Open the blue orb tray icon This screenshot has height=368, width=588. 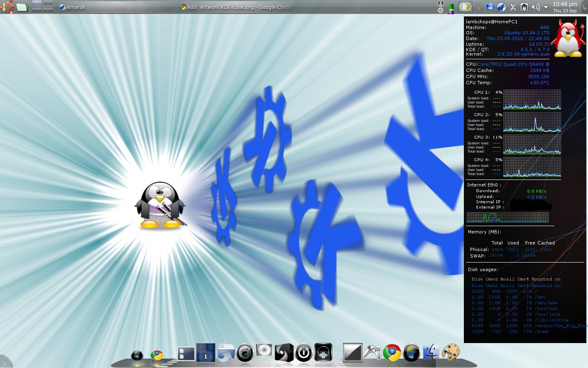(x=490, y=7)
